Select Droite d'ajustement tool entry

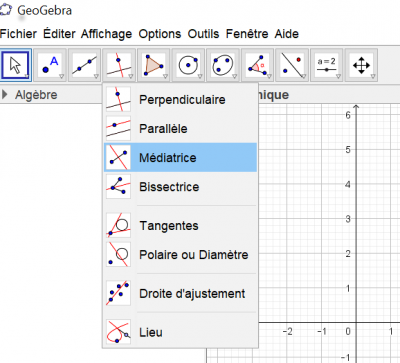point(180,294)
